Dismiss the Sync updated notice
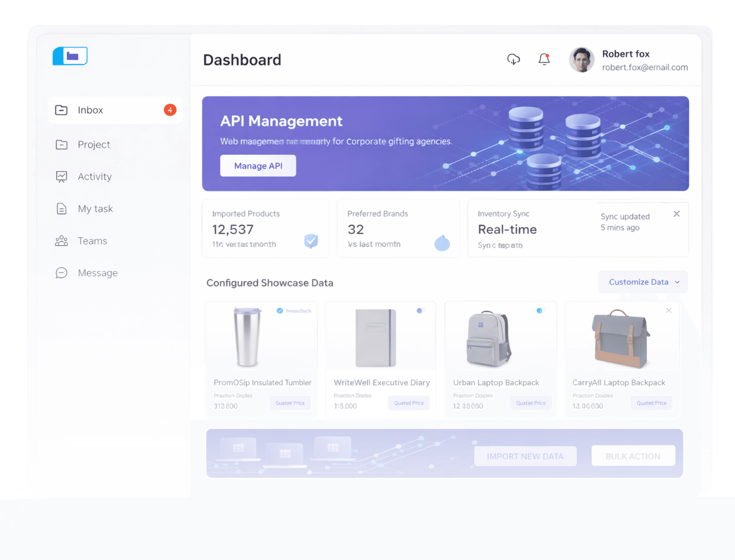Image resolution: width=735 pixels, height=560 pixels. pyautogui.click(x=677, y=214)
